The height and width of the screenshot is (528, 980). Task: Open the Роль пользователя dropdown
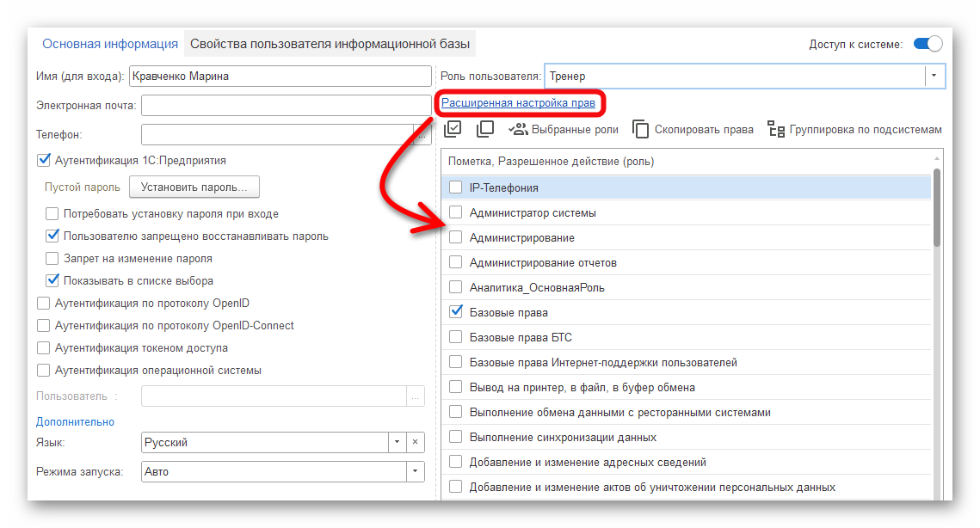(934, 76)
